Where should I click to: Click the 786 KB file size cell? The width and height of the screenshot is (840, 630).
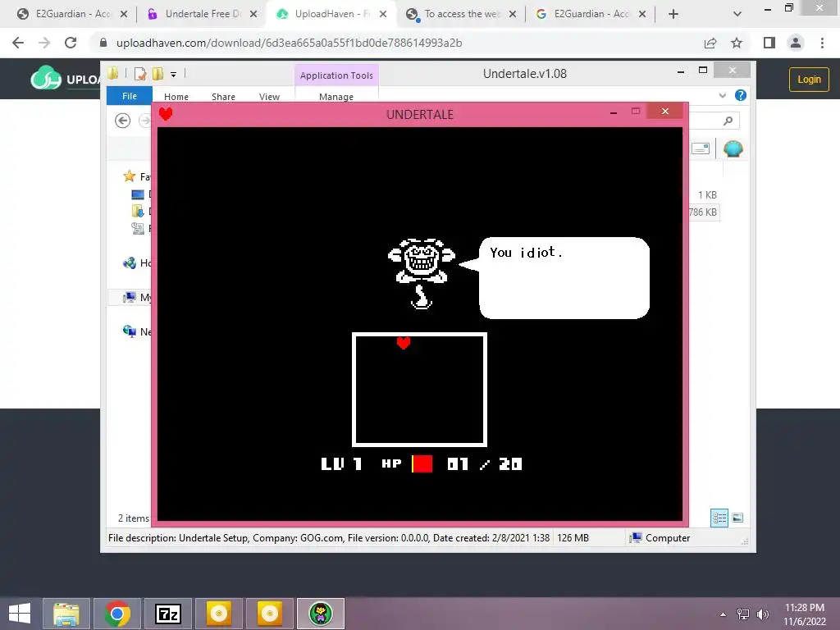tap(703, 212)
